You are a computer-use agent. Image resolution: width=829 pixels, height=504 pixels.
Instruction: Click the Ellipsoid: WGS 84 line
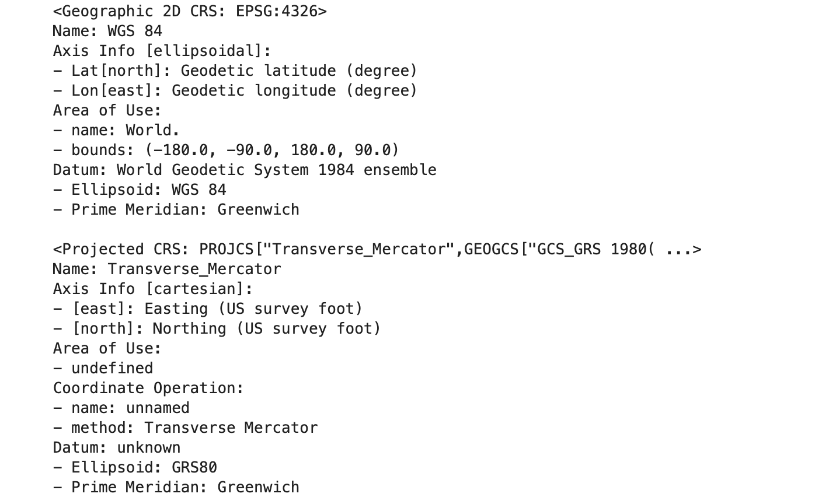(140, 190)
